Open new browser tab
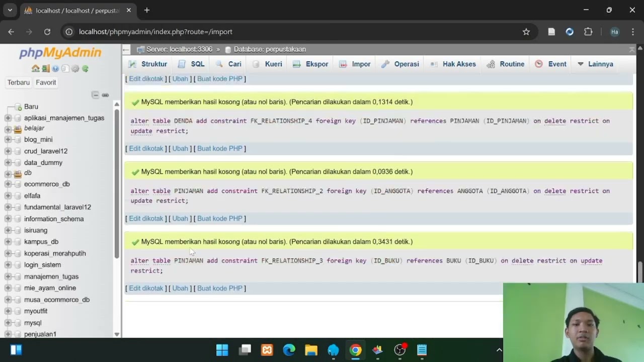The image size is (644, 362). (147, 10)
